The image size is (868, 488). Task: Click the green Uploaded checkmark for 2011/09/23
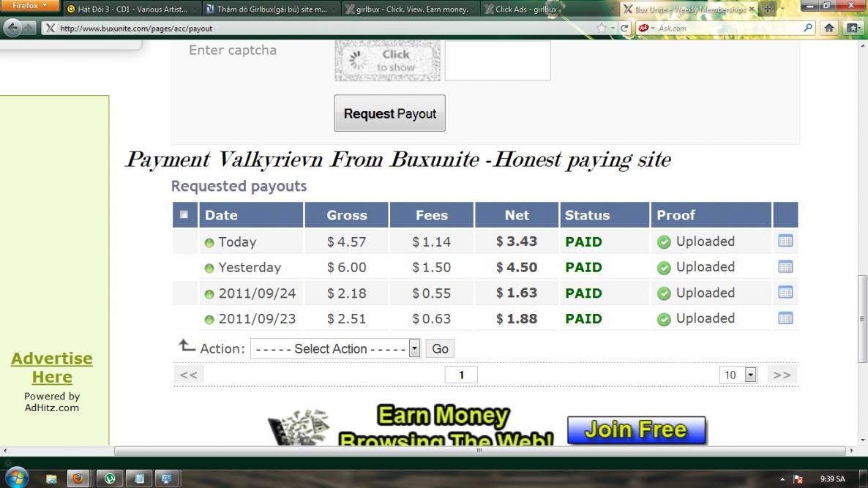tap(664, 319)
